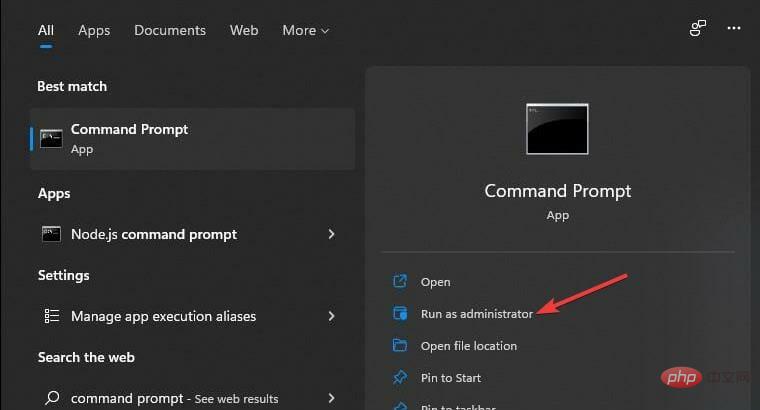This screenshot has height=410, width=760.
Task: Expand Manage app execution aliases arrow
Action: click(x=332, y=316)
